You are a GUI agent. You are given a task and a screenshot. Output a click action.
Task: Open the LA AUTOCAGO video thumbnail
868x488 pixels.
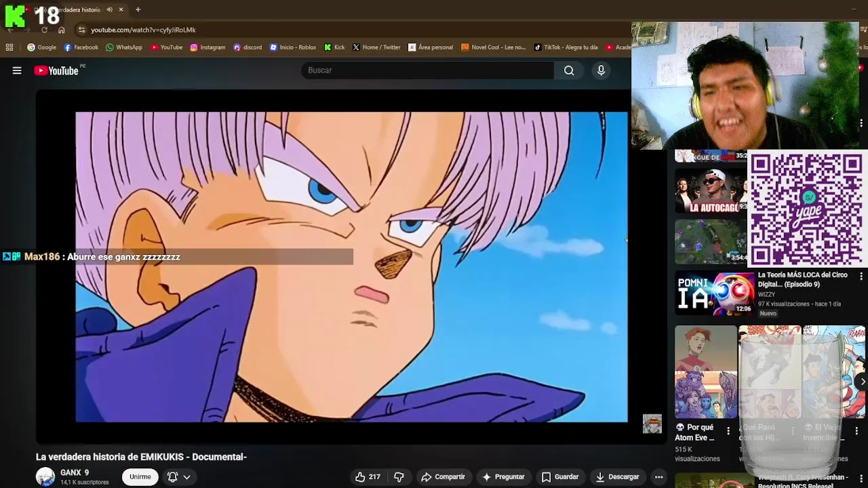tap(710, 190)
